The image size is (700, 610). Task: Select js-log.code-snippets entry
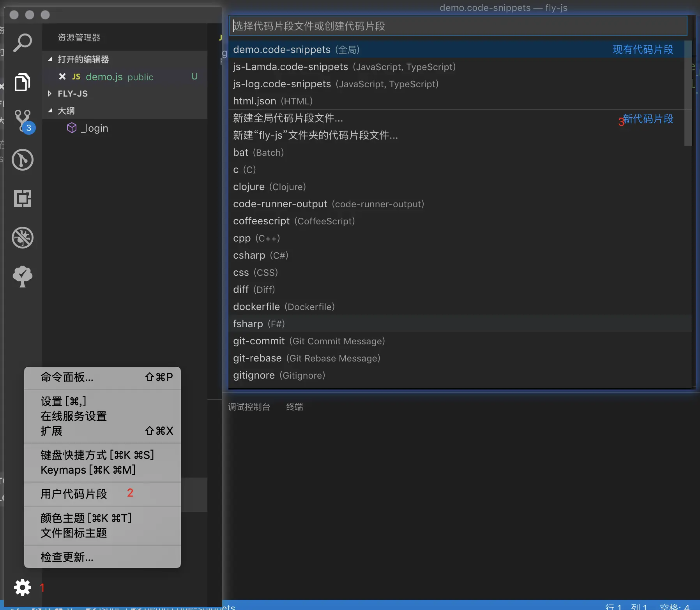[456, 84]
